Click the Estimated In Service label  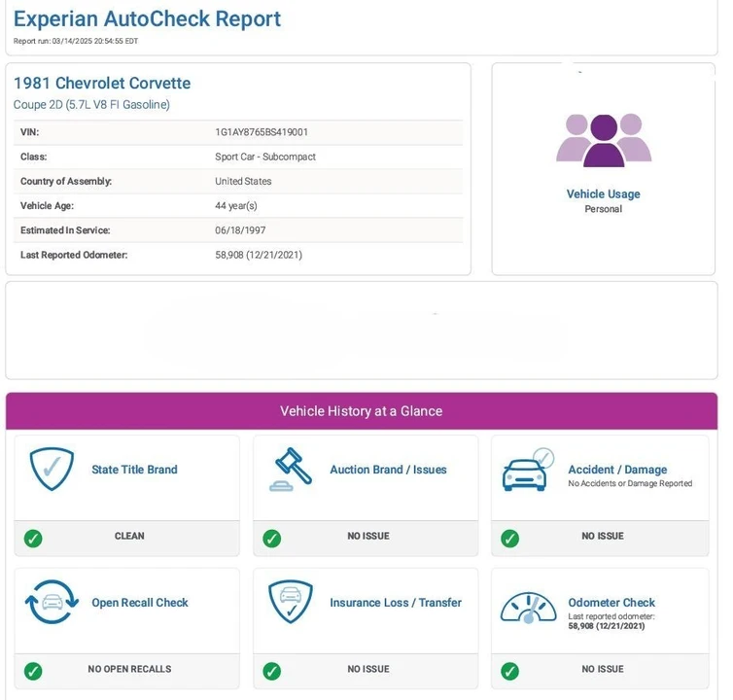pyautogui.click(x=65, y=230)
